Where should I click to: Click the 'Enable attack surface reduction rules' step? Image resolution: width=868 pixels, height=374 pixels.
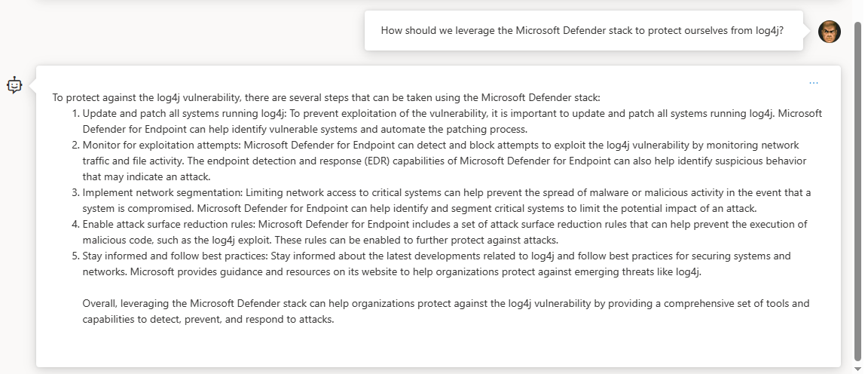[x=445, y=232]
